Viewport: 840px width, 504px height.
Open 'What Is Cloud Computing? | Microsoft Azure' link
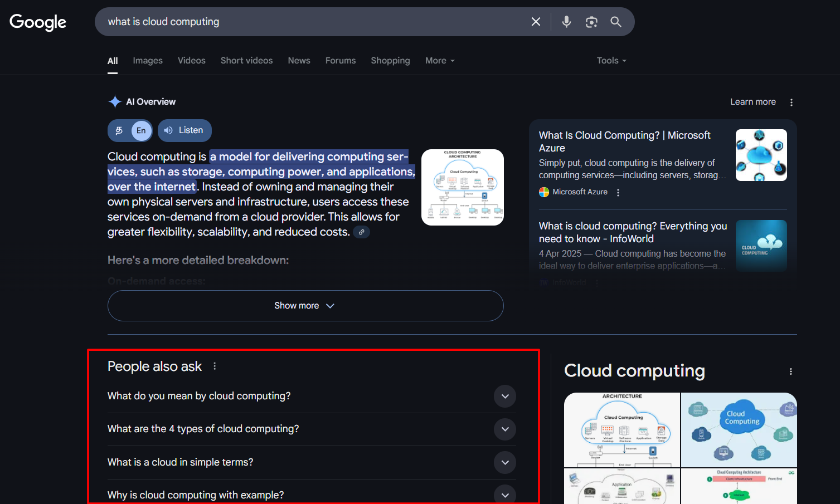click(624, 141)
